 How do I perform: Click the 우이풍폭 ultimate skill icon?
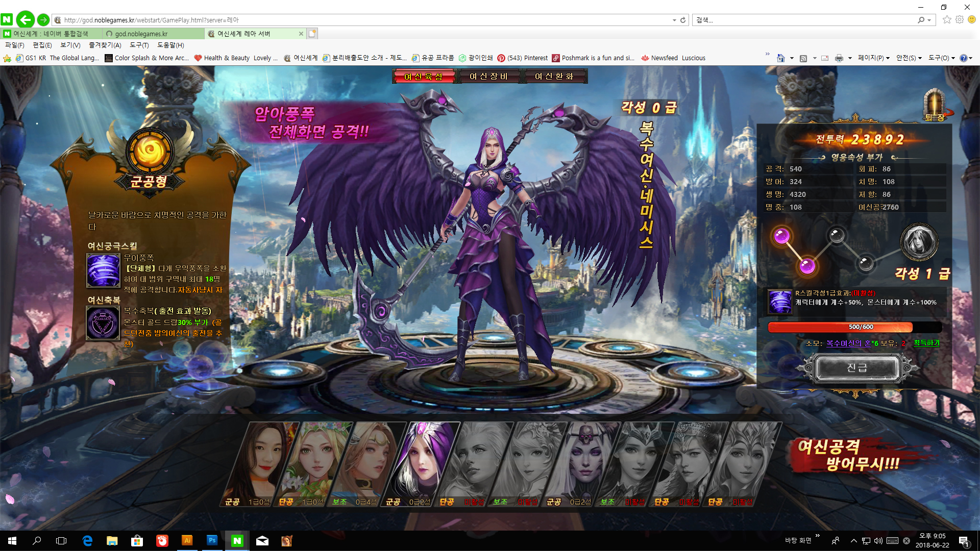tap(104, 270)
